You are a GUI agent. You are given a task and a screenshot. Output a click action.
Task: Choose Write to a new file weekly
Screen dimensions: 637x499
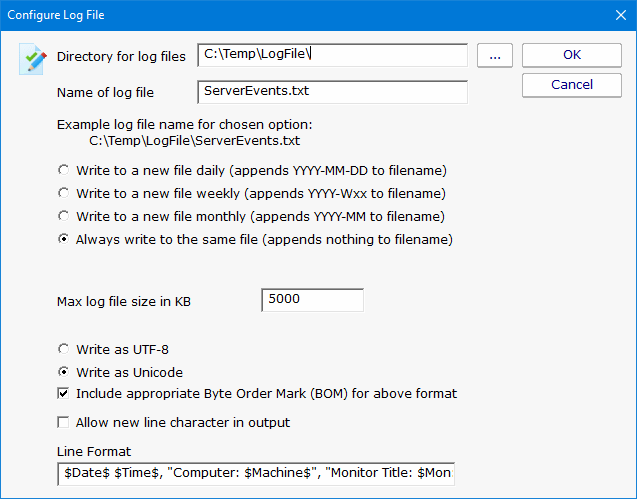coord(64,192)
